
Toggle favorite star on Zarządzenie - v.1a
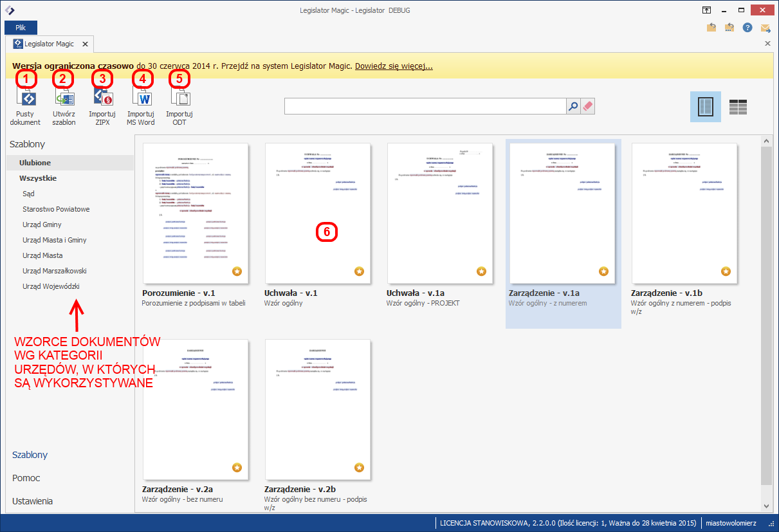603,271
